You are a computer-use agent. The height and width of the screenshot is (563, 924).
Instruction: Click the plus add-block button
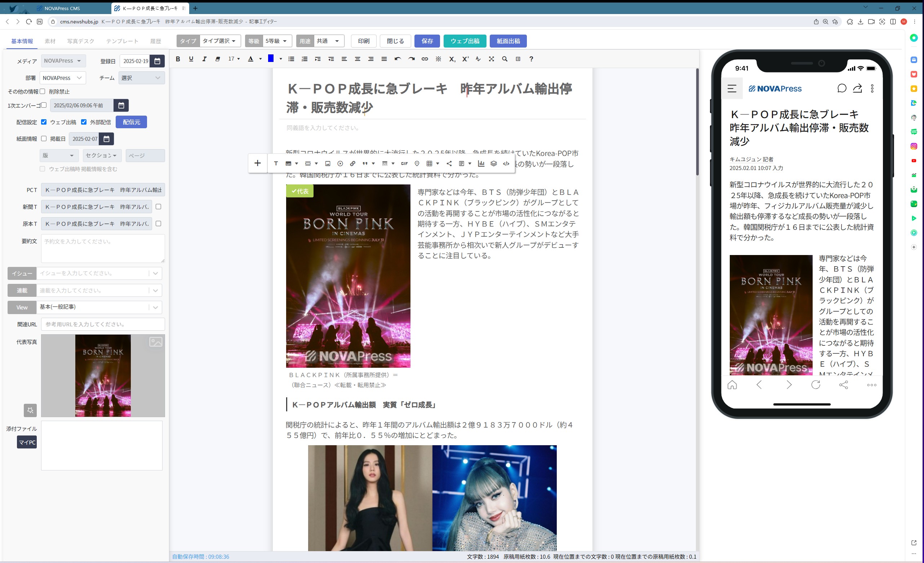[258, 163]
